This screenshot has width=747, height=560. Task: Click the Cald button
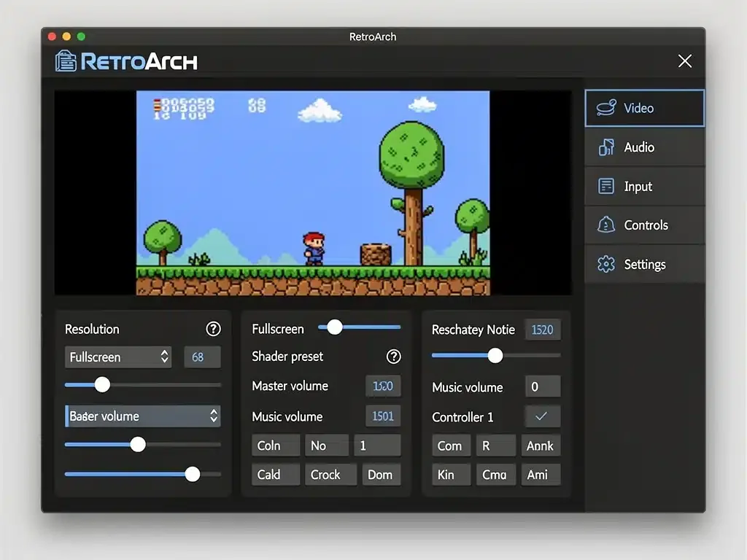click(276, 474)
